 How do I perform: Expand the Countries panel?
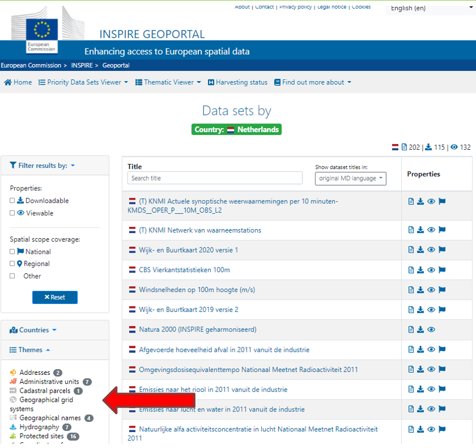[33, 330]
